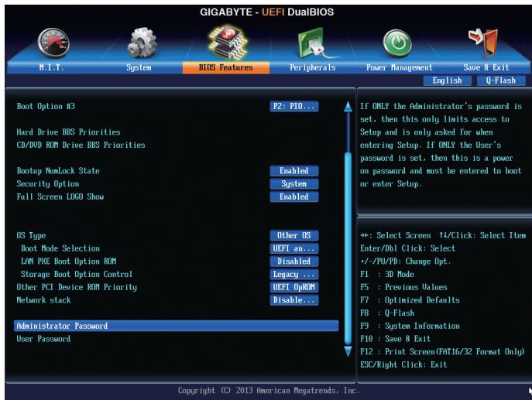Open Hard Drive BBS Priorities
532x400 pixels.
[69, 132]
